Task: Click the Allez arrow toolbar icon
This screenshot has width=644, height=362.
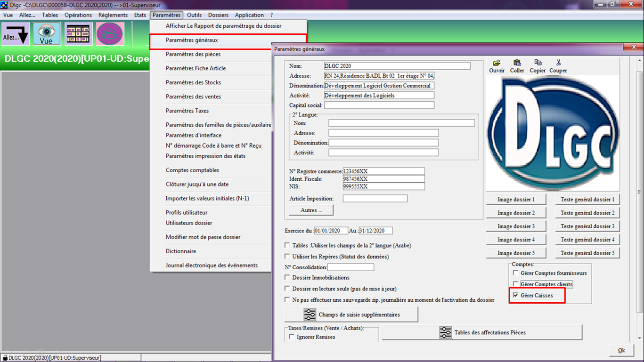Action: [16, 34]
